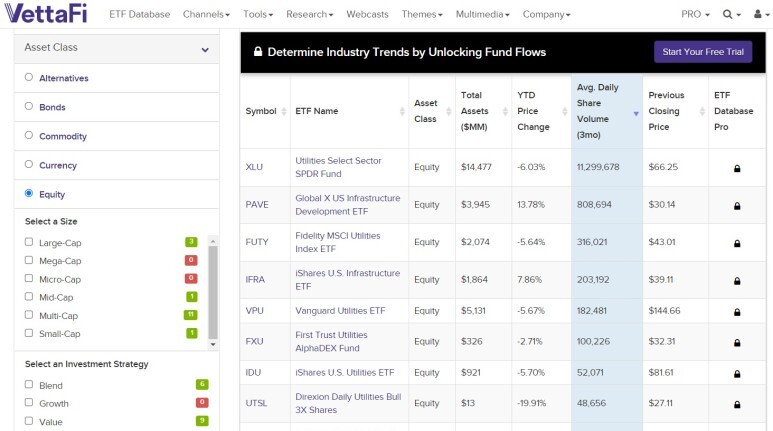This screenshot has height=431, width=773.
Task: Click the size list scrollbar thumb
Action: click(213, 291)
